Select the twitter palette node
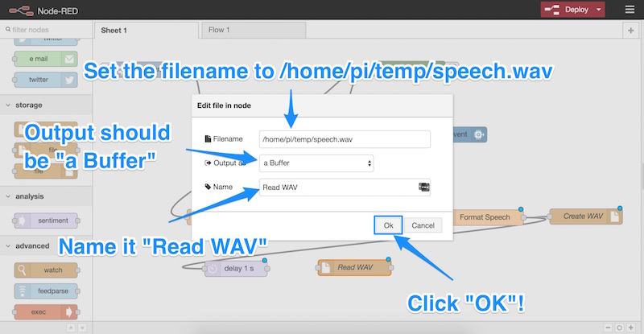Screen dimensions: 644x334 [x=46, y=80]
